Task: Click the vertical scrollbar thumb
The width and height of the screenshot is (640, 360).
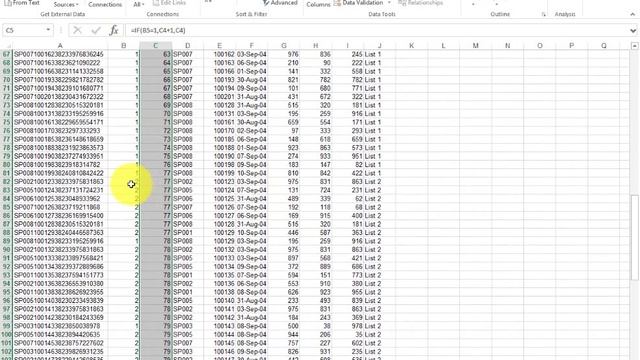Action: point(634,238)
